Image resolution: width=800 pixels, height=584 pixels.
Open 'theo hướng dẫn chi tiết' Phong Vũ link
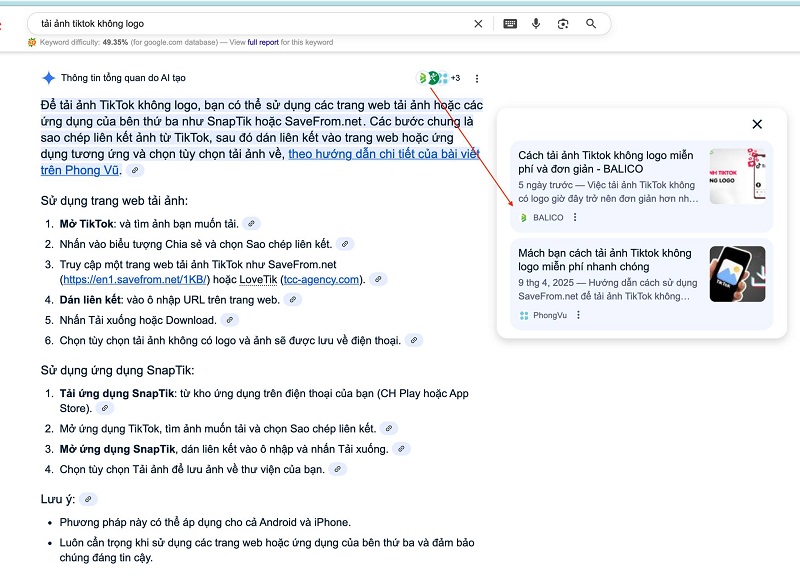click(384, 154)
